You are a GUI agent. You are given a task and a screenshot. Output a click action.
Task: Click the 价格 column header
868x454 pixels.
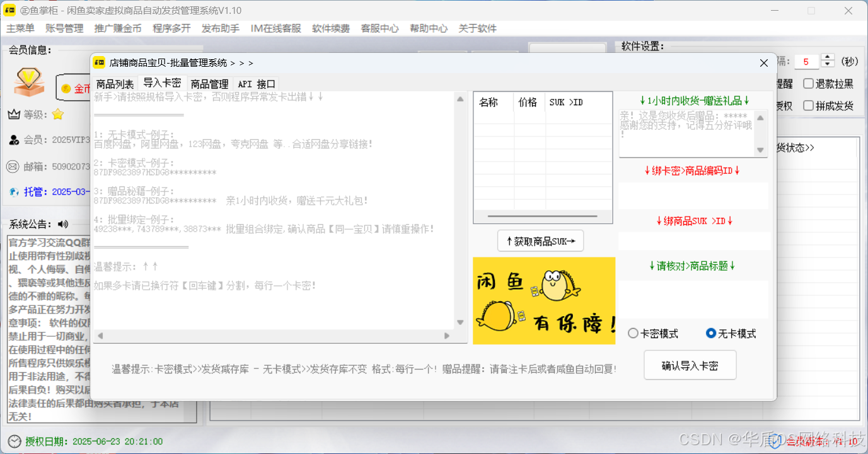point(529,103)
